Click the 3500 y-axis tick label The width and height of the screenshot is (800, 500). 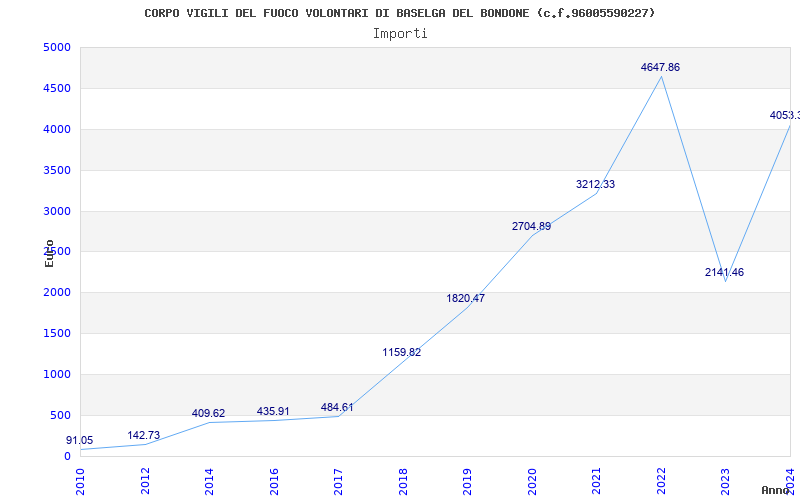57,170
